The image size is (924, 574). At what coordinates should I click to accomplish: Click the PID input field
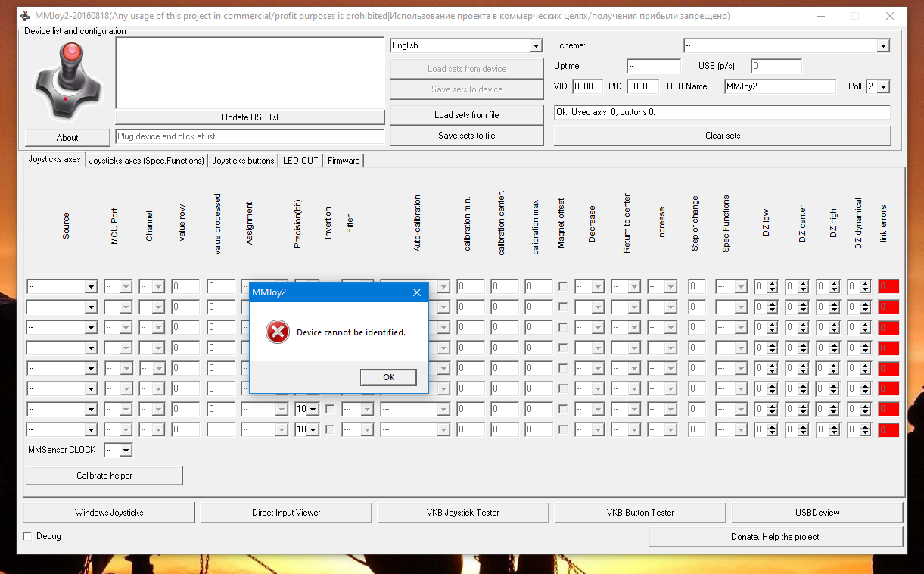pyautogui.click(x=642, y=86)
